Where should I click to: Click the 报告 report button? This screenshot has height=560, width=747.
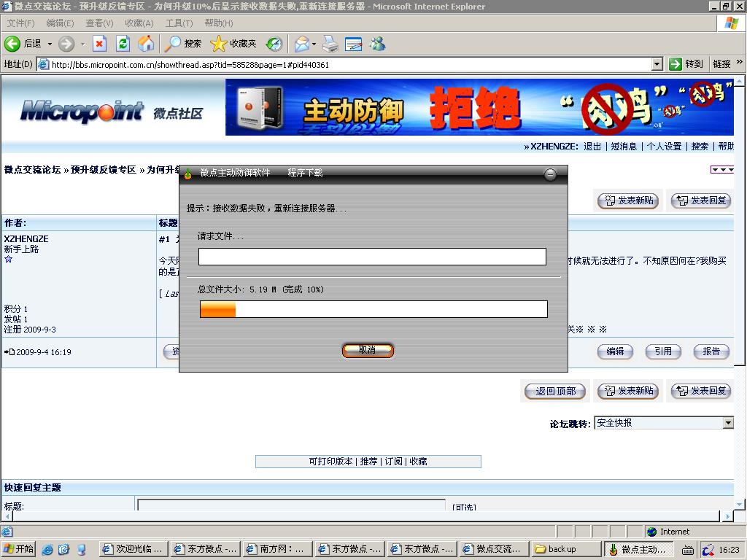pos(711,351)
